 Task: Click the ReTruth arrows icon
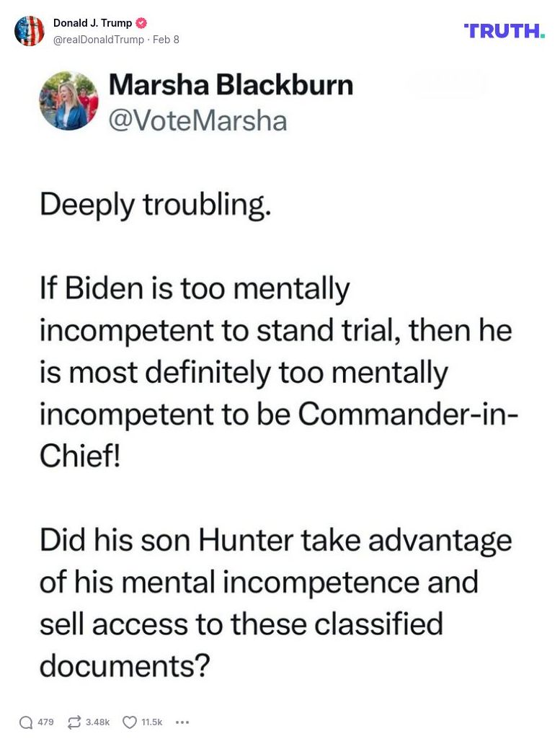[74, 722]
